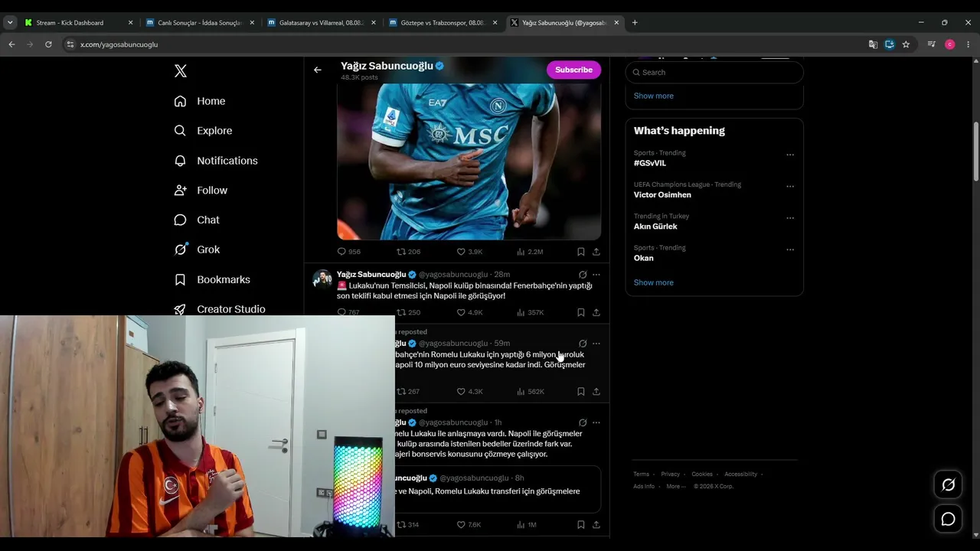Open Grok from the sidebar
980x551 pixels.
(x=197, y=249)
